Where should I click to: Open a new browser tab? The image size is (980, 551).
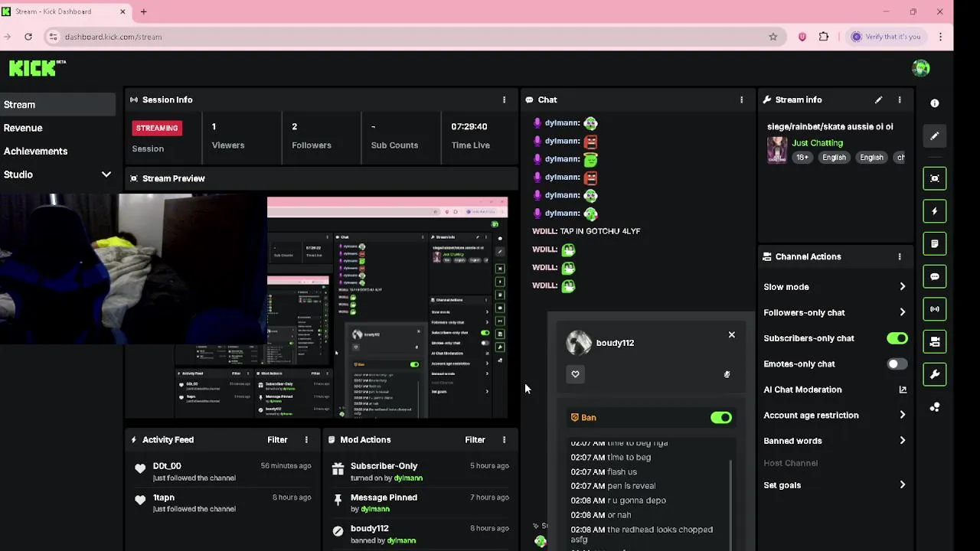143,11
